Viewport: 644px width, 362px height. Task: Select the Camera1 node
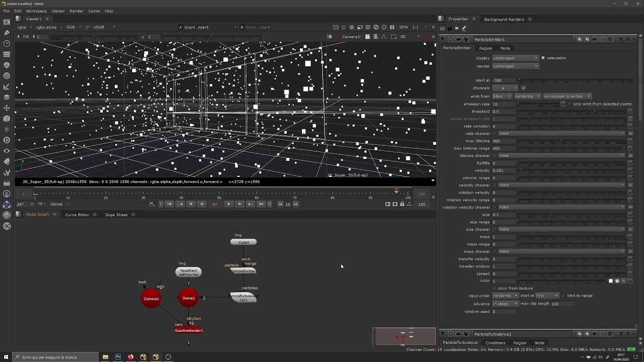(x=151, y=299)
